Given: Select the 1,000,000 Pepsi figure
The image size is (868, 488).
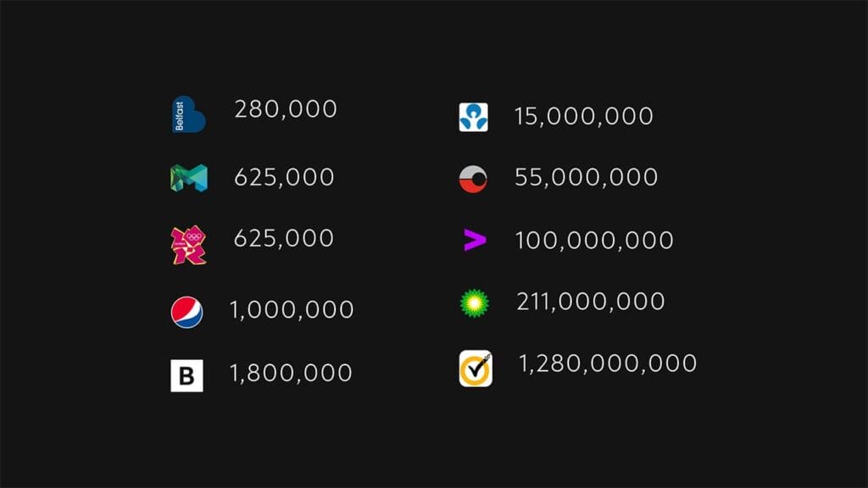Looking at the screenshot, I should point(292,310).
